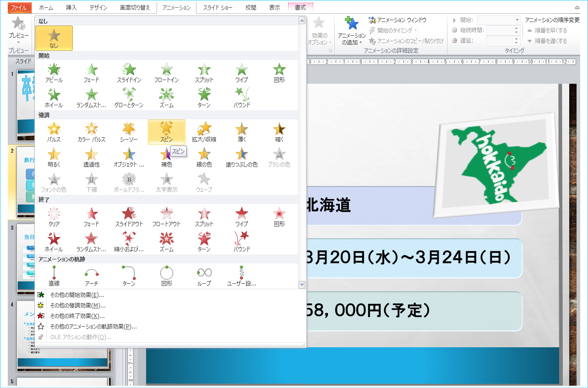
Task: Switch to the スライド ショー tab
Action: 218,8
